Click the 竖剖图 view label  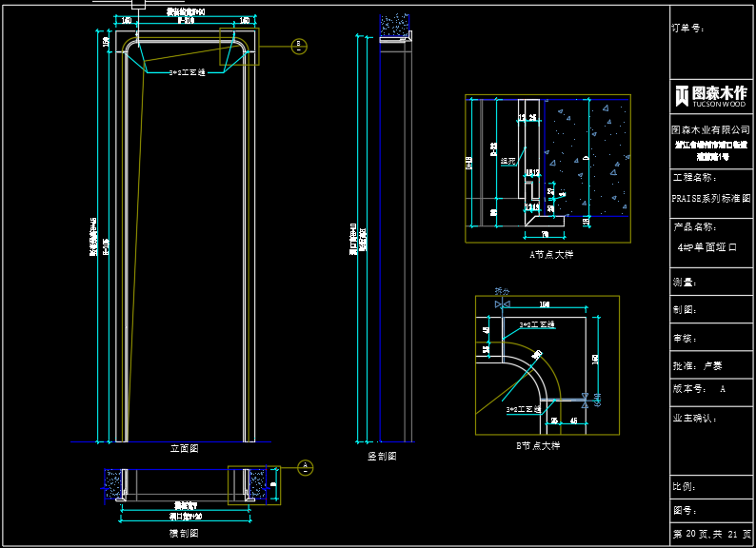382,457
